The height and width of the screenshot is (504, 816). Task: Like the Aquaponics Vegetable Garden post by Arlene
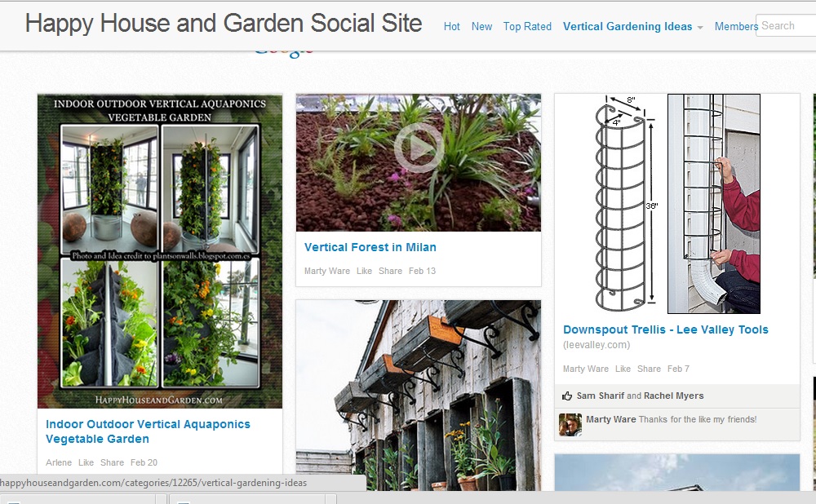(86, 462)
